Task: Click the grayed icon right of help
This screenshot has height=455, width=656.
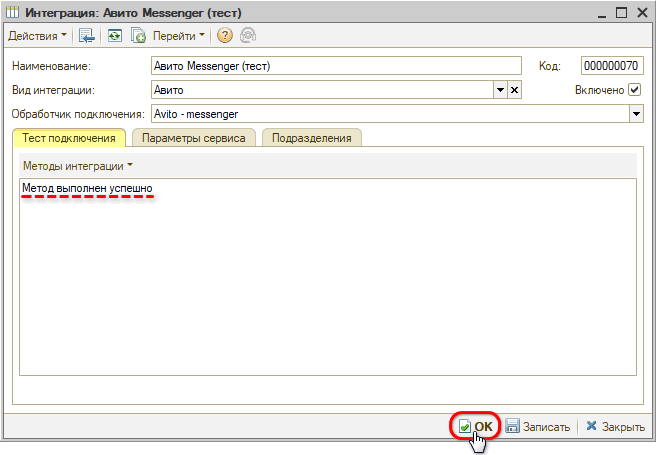Action: [247, 36]
